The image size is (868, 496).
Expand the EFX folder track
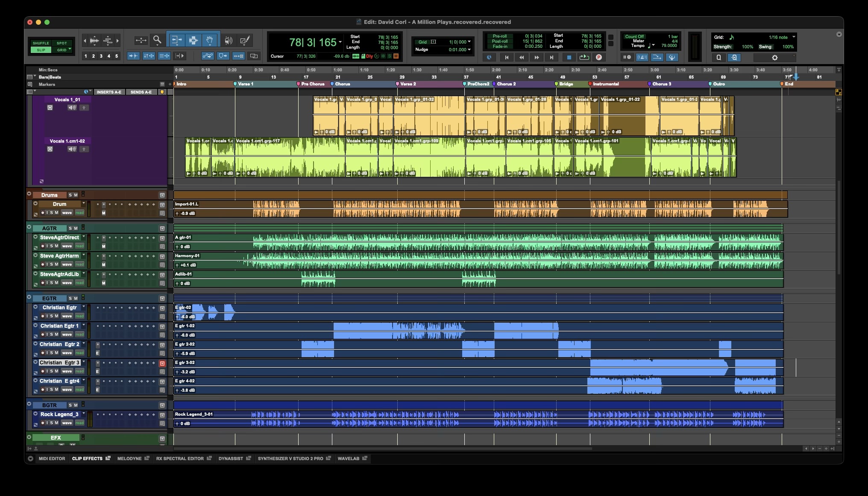coord(29,437)
